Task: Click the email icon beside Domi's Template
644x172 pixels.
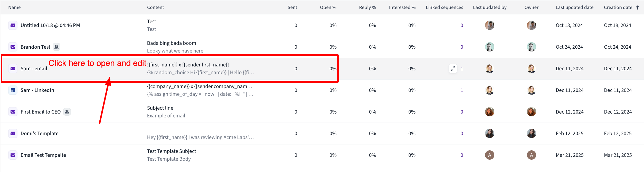Action: [13, 133]
